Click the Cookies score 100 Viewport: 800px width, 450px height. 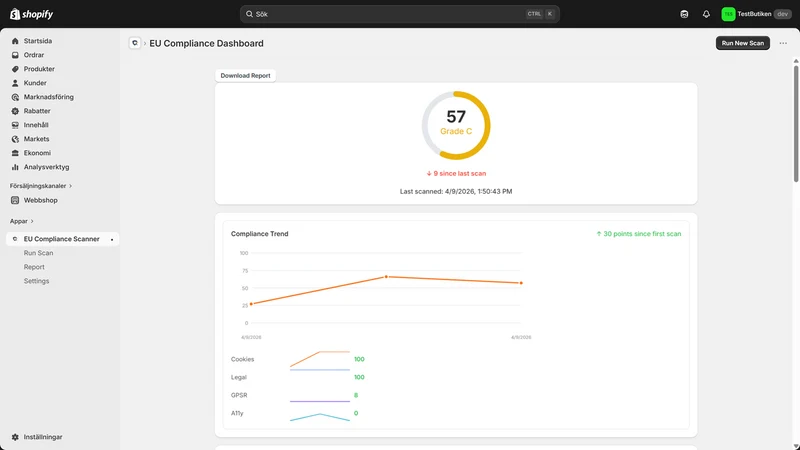(x=359, y=359)
